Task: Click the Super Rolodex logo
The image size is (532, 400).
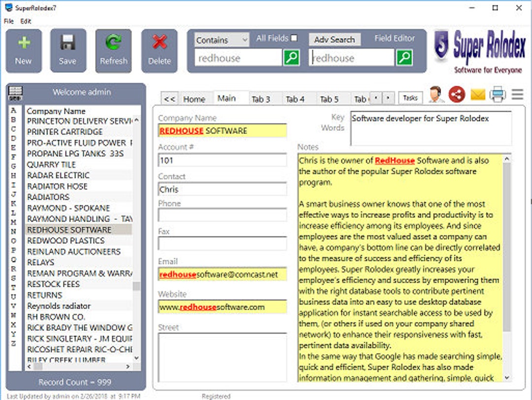Action: tap(479, 51)
